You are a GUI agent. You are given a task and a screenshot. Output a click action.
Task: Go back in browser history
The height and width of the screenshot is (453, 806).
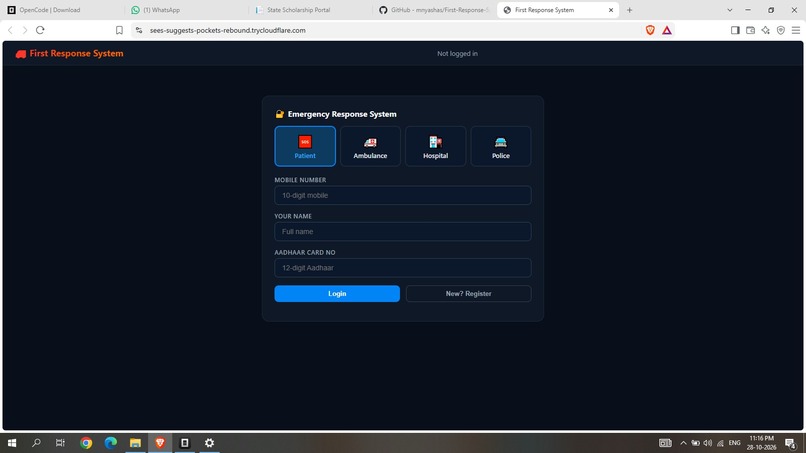tap(10, 30)
